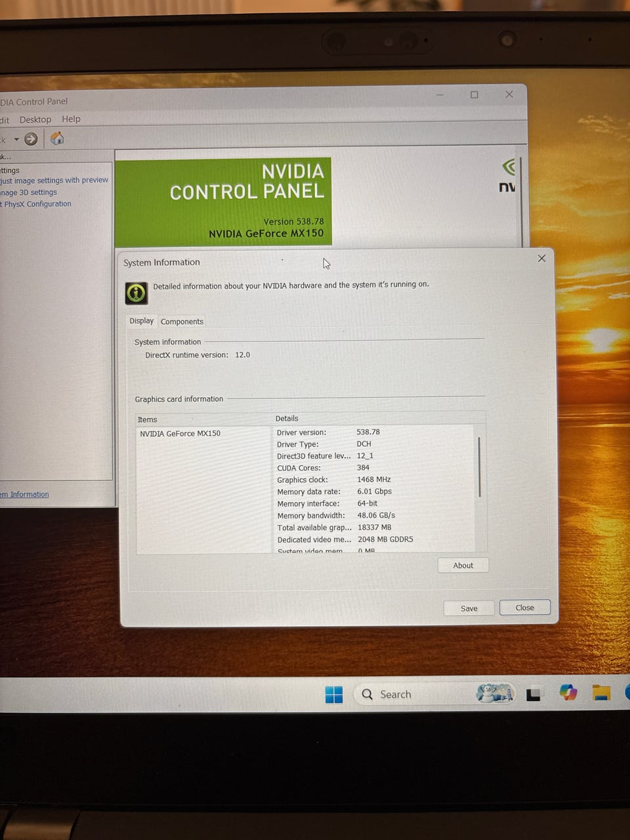Click the forward arrow toolbar icon

[x=31, y=139]
